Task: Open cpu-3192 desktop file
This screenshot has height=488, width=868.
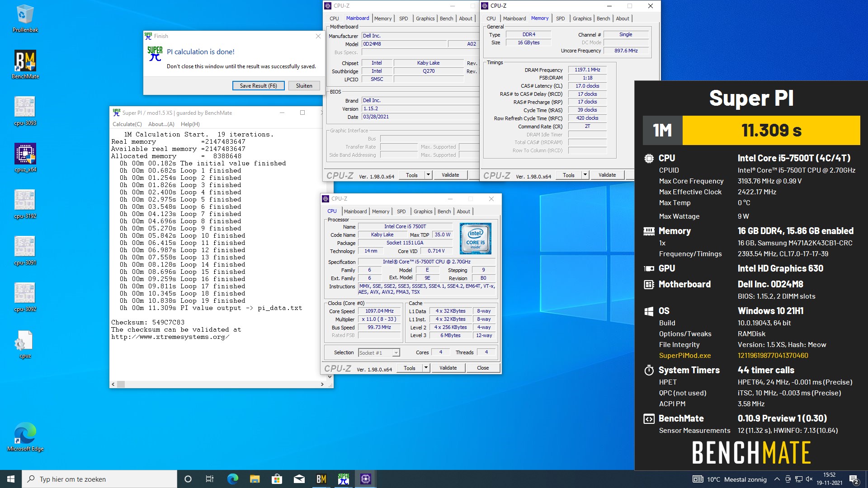Action: 25,204
